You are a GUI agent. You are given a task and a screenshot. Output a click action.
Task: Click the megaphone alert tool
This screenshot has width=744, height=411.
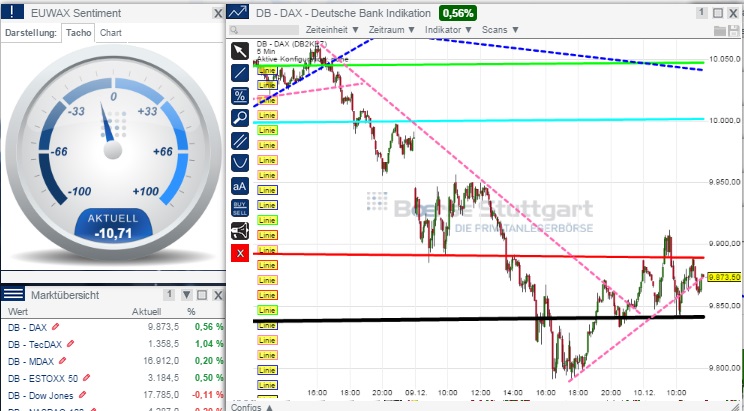click(x=240, y=231)
